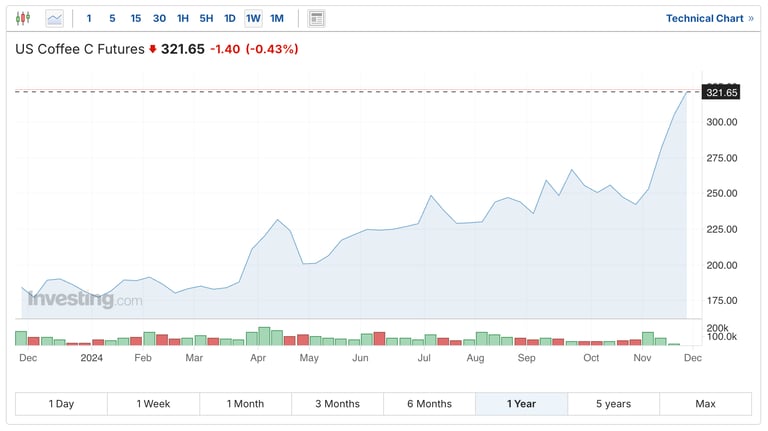Choose the 30 minute interval

click(x=159, y=19)
